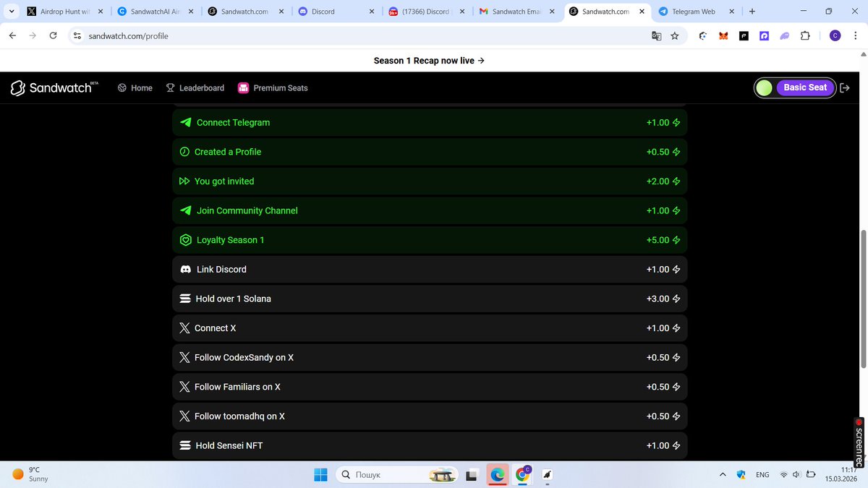
Task: Reload the current page
Action: pos(53,35)
